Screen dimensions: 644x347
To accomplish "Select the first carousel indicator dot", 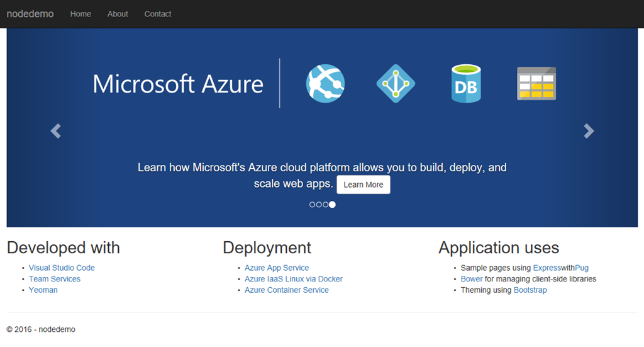I will tap(312, 205).
